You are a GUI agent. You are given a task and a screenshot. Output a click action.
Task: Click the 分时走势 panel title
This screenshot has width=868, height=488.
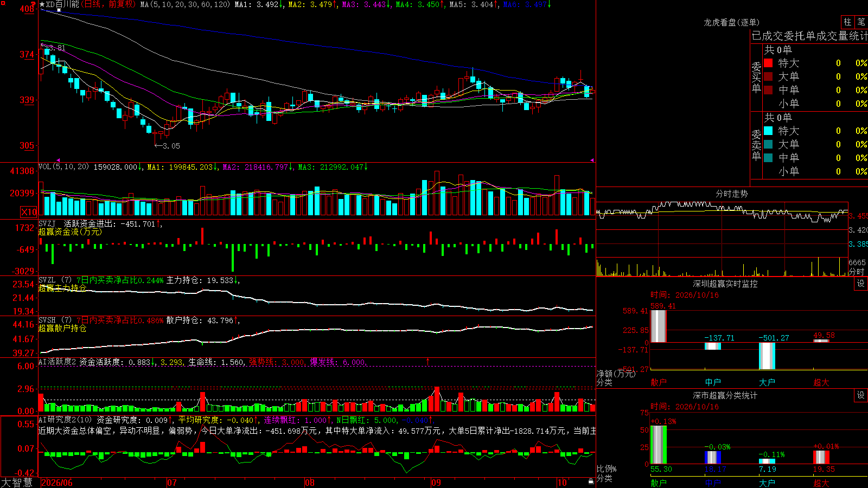click(x=731, y=194)
